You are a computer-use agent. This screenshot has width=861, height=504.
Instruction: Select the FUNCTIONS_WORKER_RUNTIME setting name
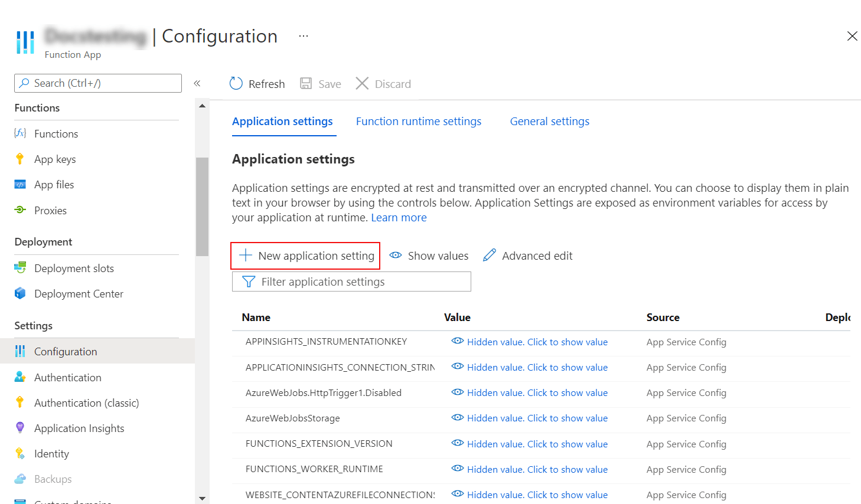314,469
